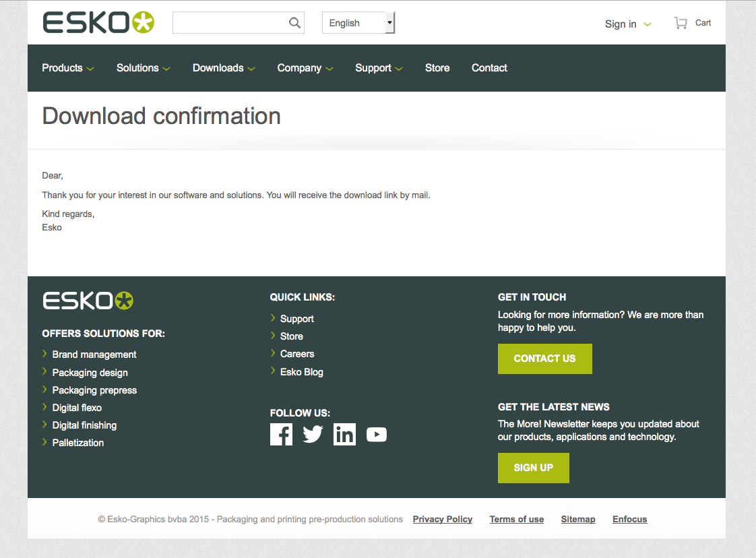Open Esko's Twitter page icon
756x558 pixels.
(x=313, y=435)
